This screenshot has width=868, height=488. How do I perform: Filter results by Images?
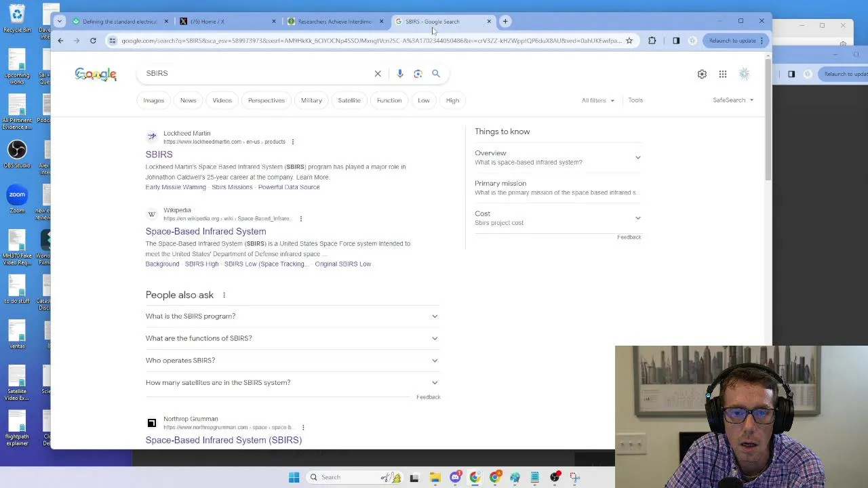[153, 100]
